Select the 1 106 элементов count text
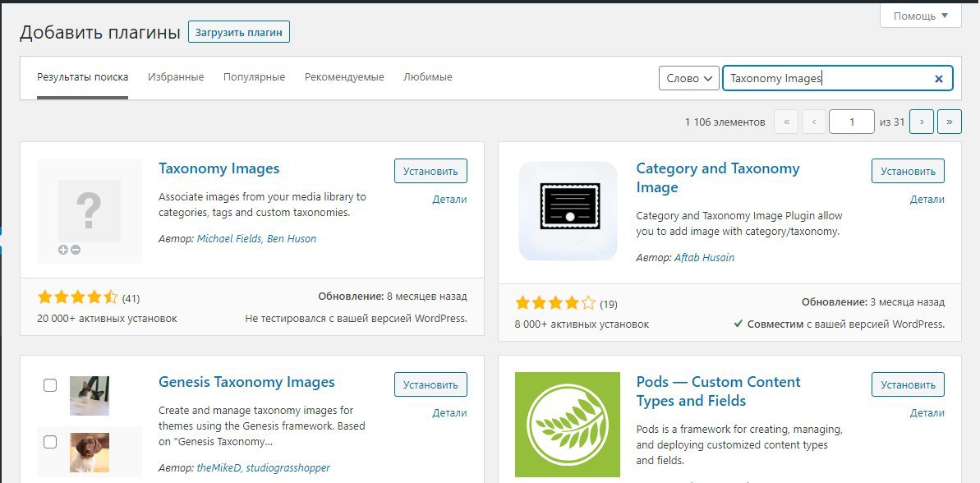Viewport: 980px width, 483px height. [x=725, y=122]
